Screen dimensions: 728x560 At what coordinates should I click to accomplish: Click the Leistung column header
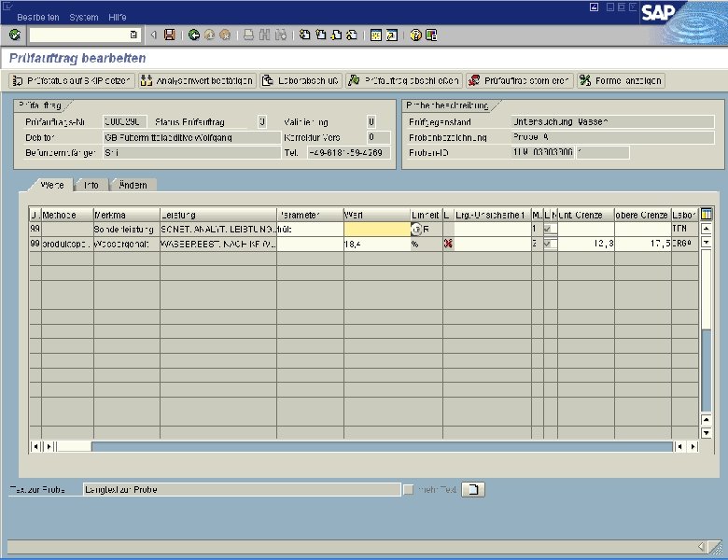point(218,215)
